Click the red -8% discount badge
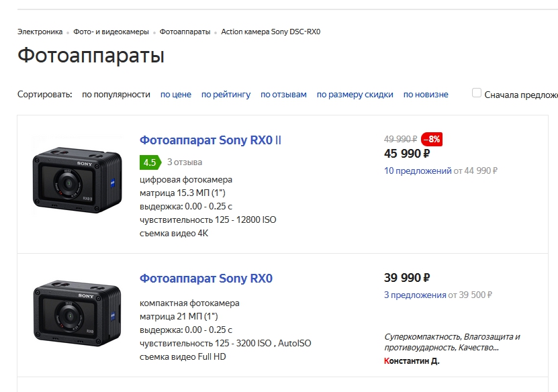The height and width of the screenshot is (392, 558). coord(432,140)
